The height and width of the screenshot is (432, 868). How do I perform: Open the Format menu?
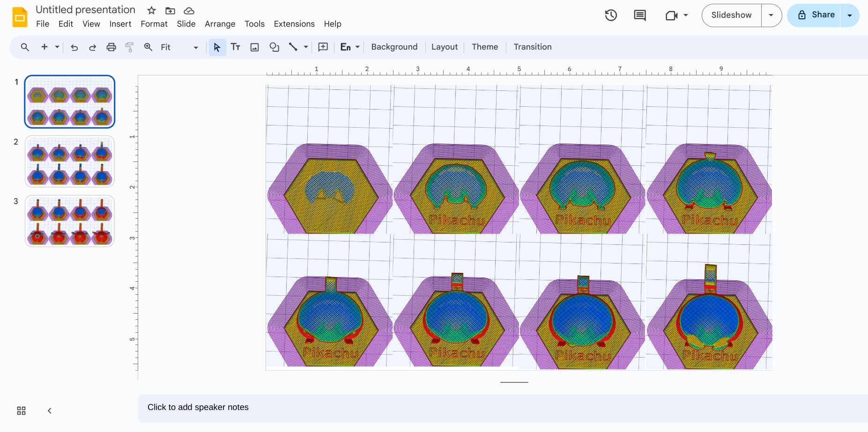154,24
